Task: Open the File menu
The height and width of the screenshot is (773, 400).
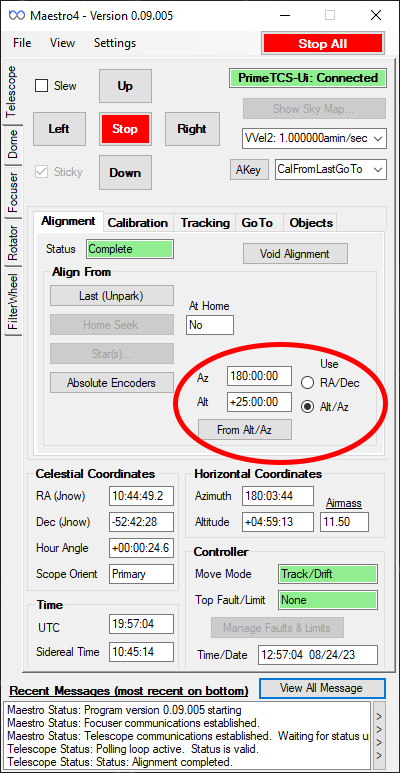Action: coord(22,43)
